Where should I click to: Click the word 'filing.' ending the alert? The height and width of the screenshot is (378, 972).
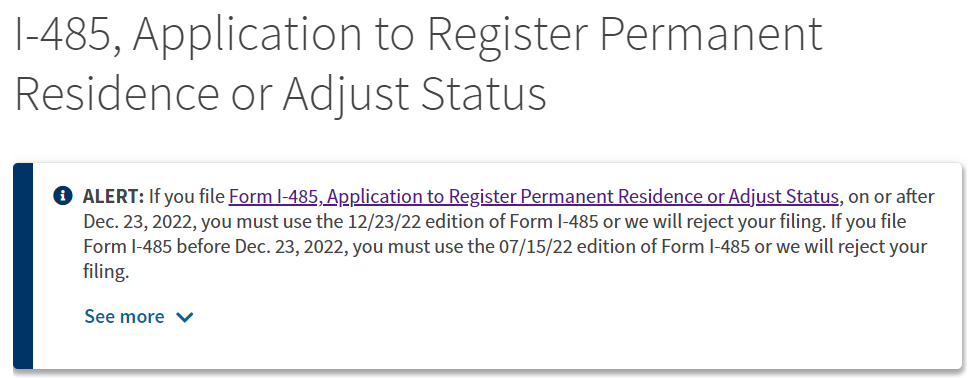pos(106,272)
